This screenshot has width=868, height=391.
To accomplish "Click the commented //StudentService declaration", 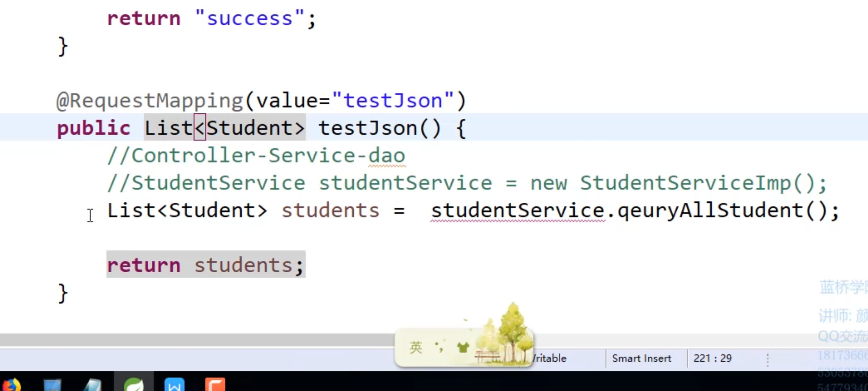I will pos(467,183).
